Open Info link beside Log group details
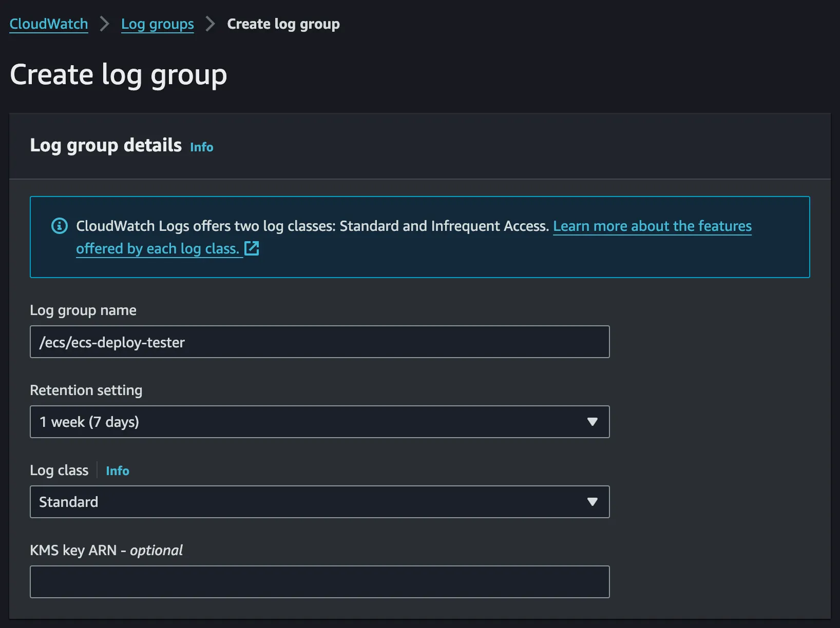This screenshot has height=628, width=840. tap(201, 147)
